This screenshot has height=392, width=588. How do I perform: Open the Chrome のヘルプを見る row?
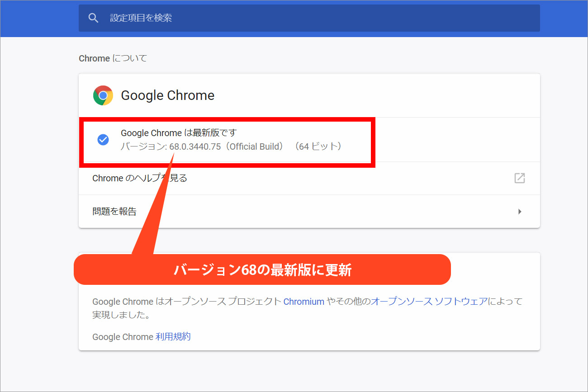(x=309, y=178)
